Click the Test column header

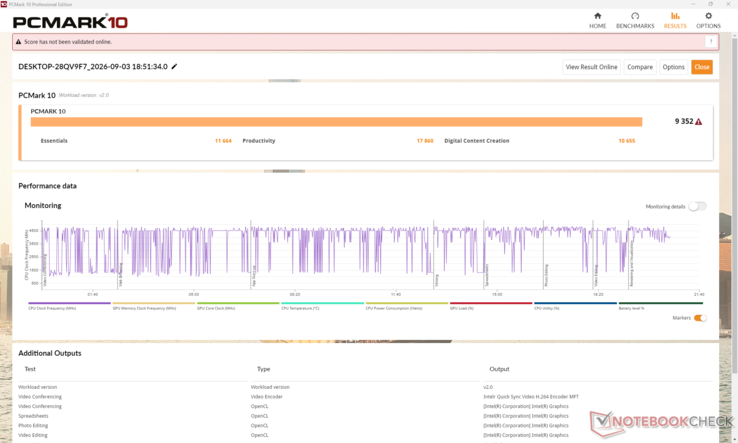[30, 369]
